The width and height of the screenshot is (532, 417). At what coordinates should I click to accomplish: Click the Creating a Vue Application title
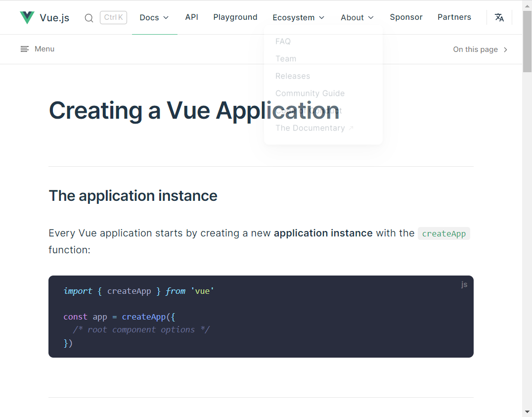point(194,111)
